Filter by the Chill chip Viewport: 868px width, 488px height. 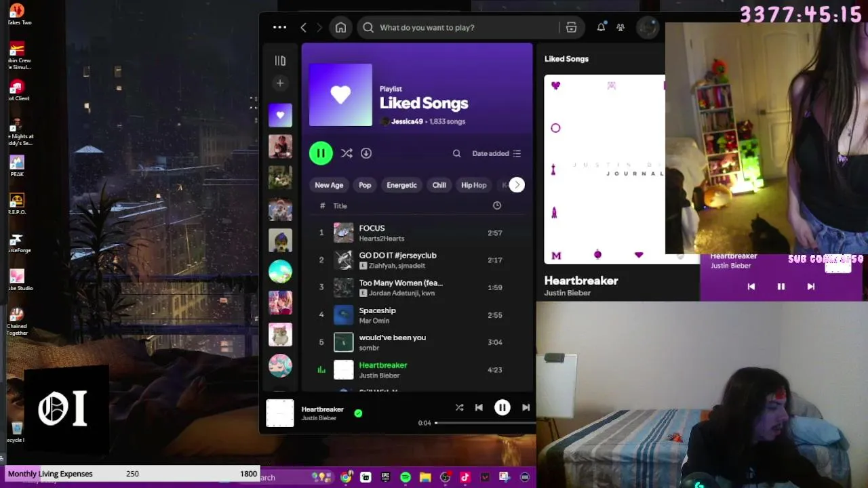pos(439,185)
